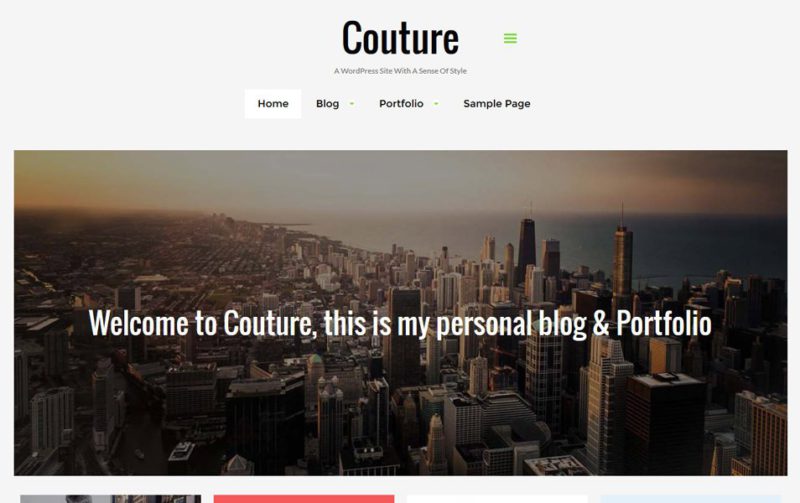Go to Sample Page
Image resolution: width=800 pixels, height=503 pixels.
pyautogui.click(x=497, y=104)
